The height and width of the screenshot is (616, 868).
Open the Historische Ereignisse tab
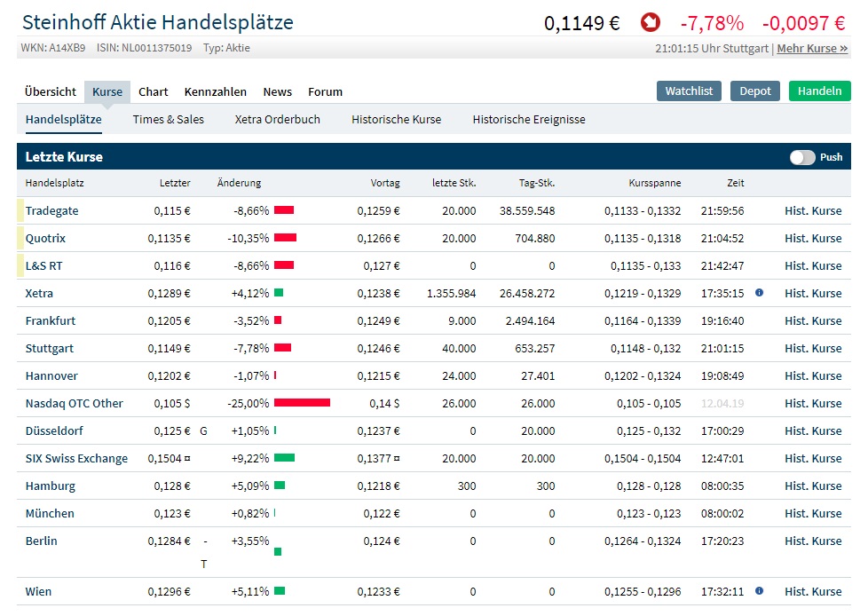click(x=530, y=118)
